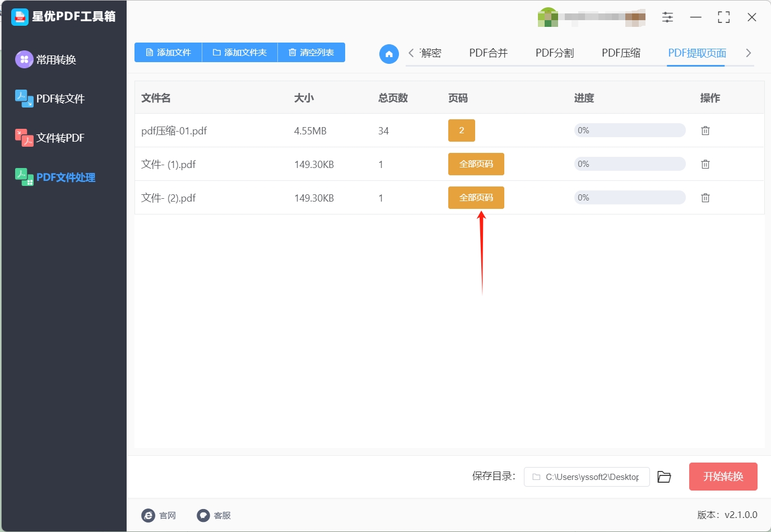Open 客服 customer service link
Image resolution: width=771 pixels, height=532 pixels.
point(214,515)
